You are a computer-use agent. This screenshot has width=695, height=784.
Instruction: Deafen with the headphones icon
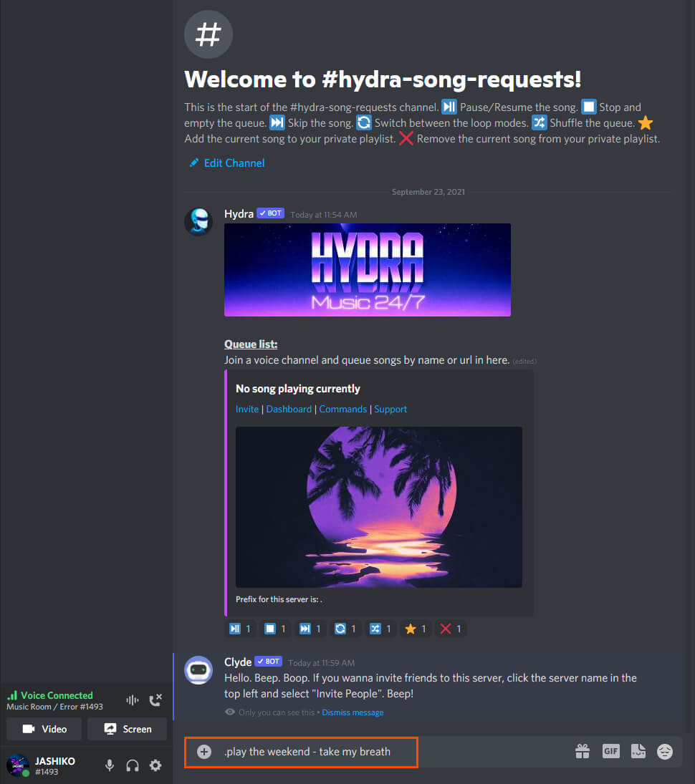tap(133, 765)
